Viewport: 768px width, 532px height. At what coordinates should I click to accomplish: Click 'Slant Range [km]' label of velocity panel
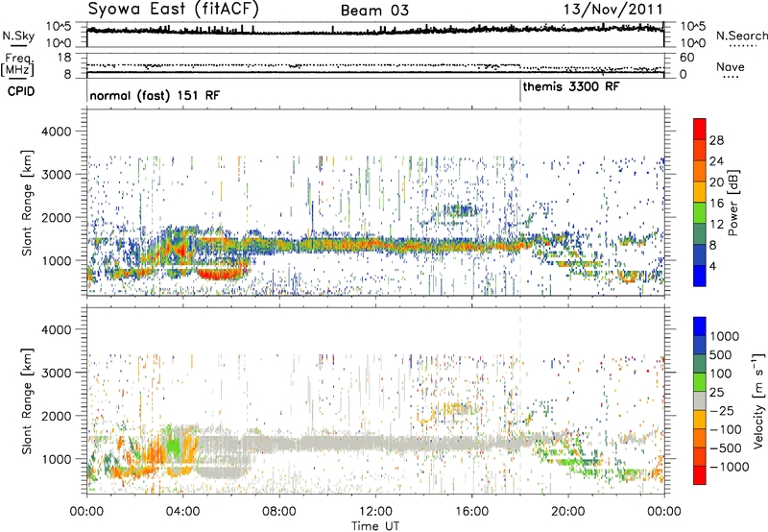pos(27,401)
